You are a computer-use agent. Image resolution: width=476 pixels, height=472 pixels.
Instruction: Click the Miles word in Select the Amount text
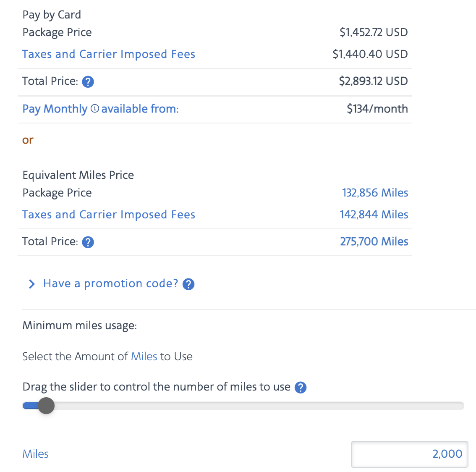144,356
